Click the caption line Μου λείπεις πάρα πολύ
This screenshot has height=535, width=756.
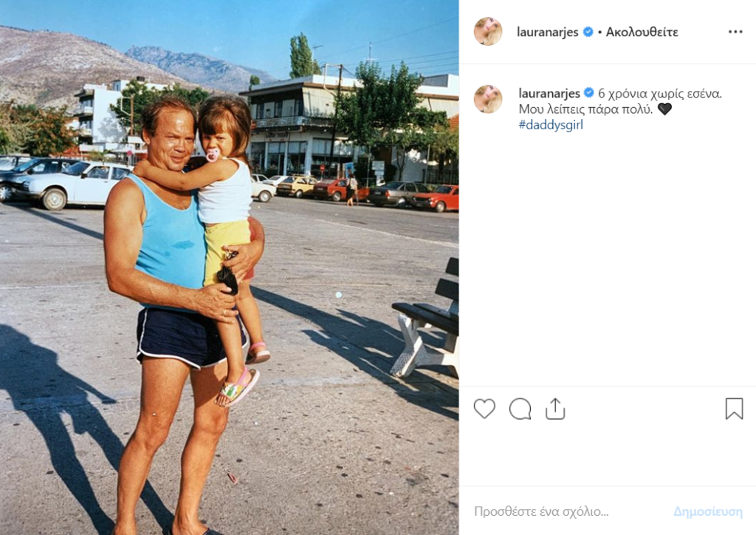tap(585, 109)
